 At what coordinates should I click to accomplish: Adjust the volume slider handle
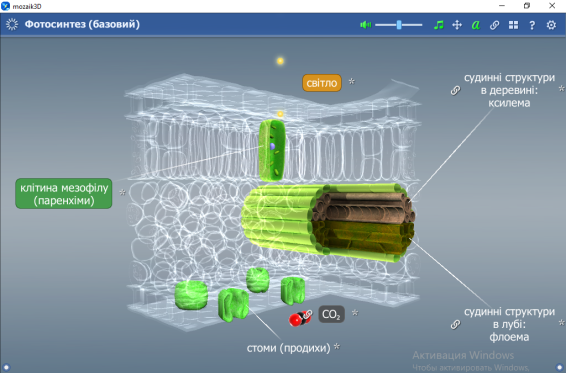[x=399, y=25]
